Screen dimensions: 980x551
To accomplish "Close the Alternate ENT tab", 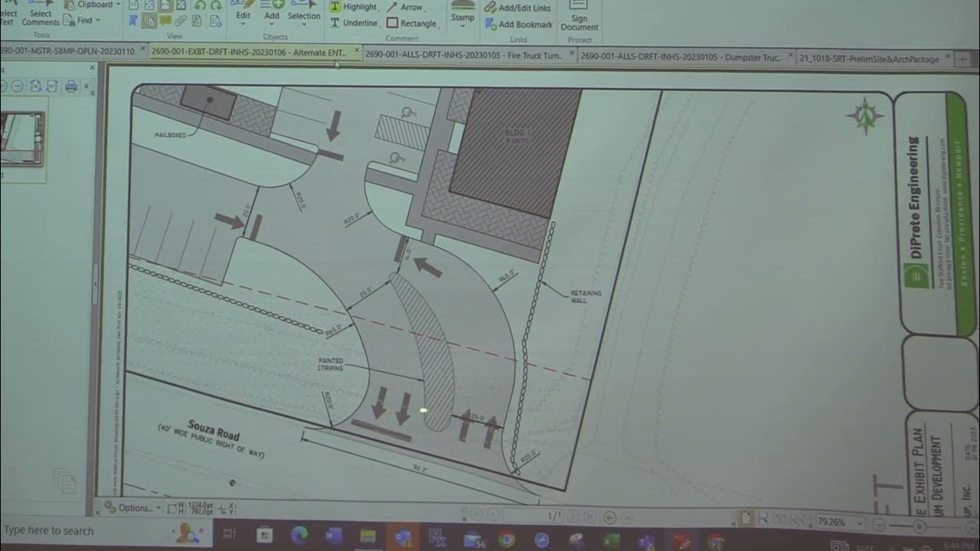I will [x=356, y=51].
